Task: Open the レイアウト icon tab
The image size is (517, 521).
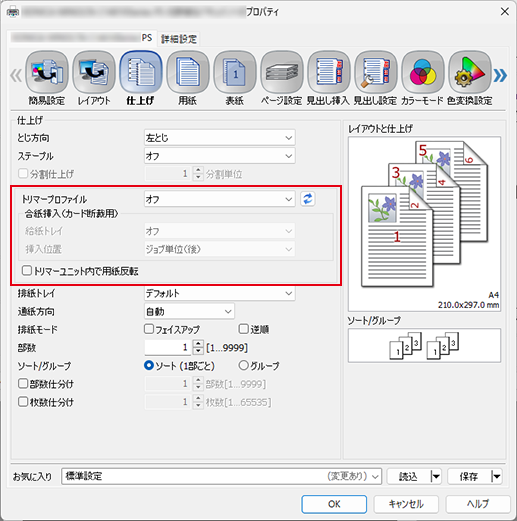Action: tap(94, 79)
